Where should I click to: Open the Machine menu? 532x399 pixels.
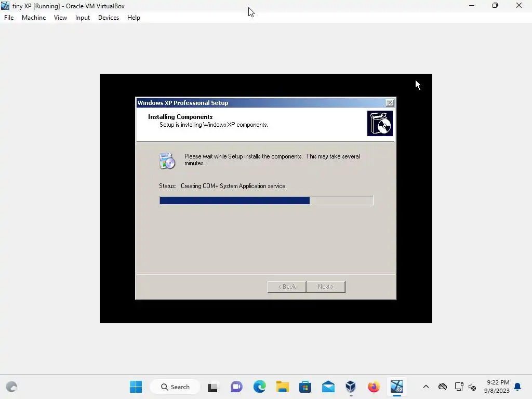(34, 18)
